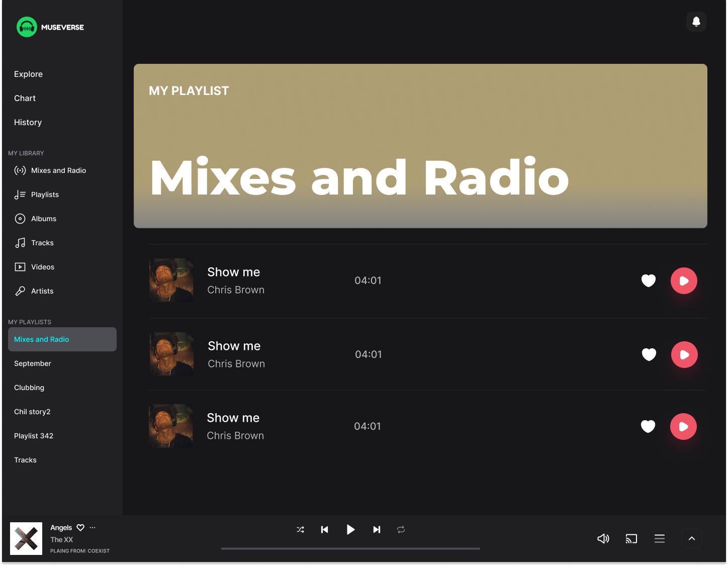
Task: Open the September playlist
Action: click(x=33, y=363)
